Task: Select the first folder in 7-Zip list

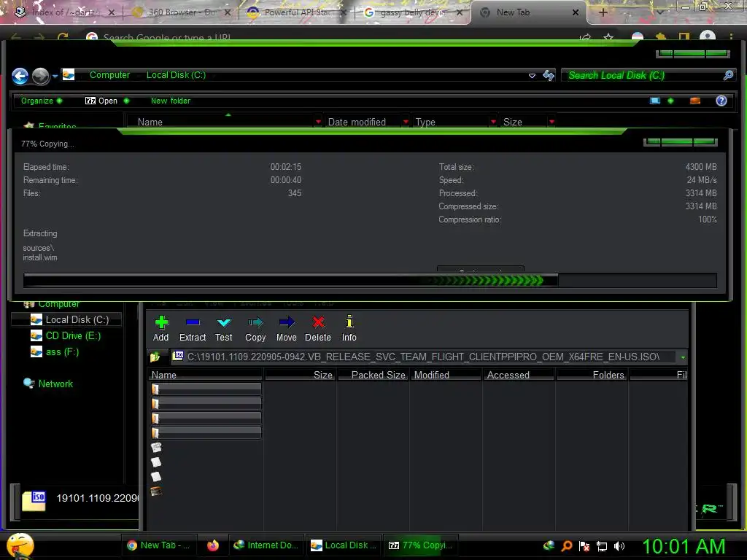Action: [206, 389]
